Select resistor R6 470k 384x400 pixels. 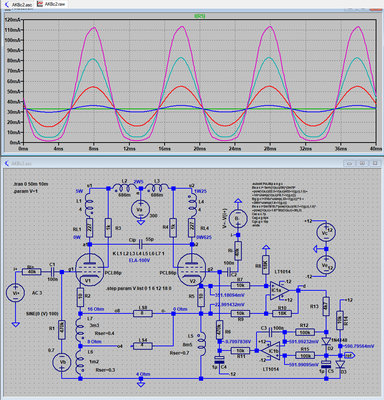point(220,330)
